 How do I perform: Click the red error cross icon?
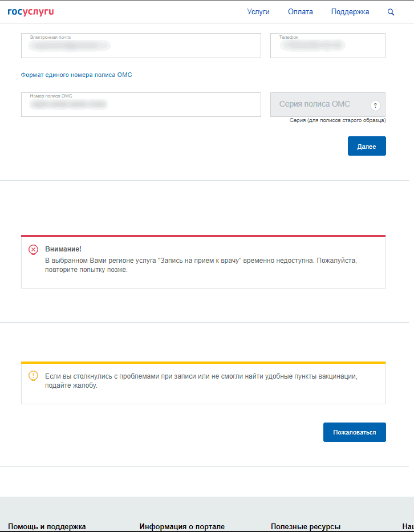33,250
